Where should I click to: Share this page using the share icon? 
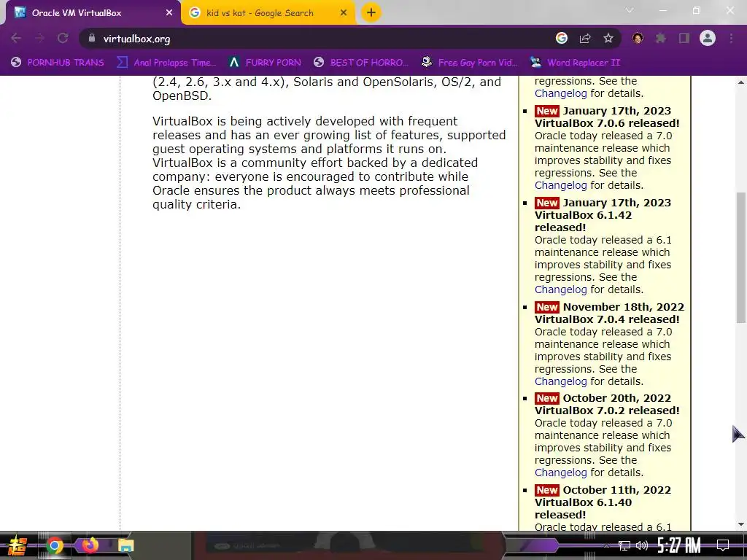click(x=585, y=38)
